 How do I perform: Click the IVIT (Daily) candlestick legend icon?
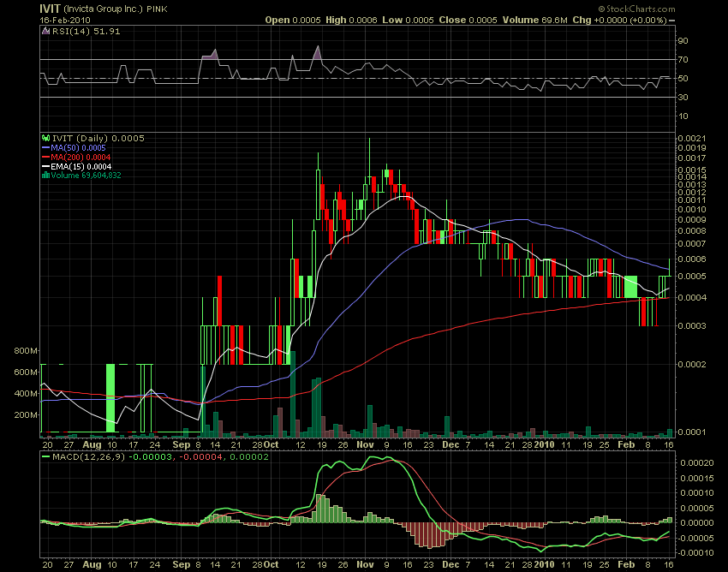pos(46,138)
